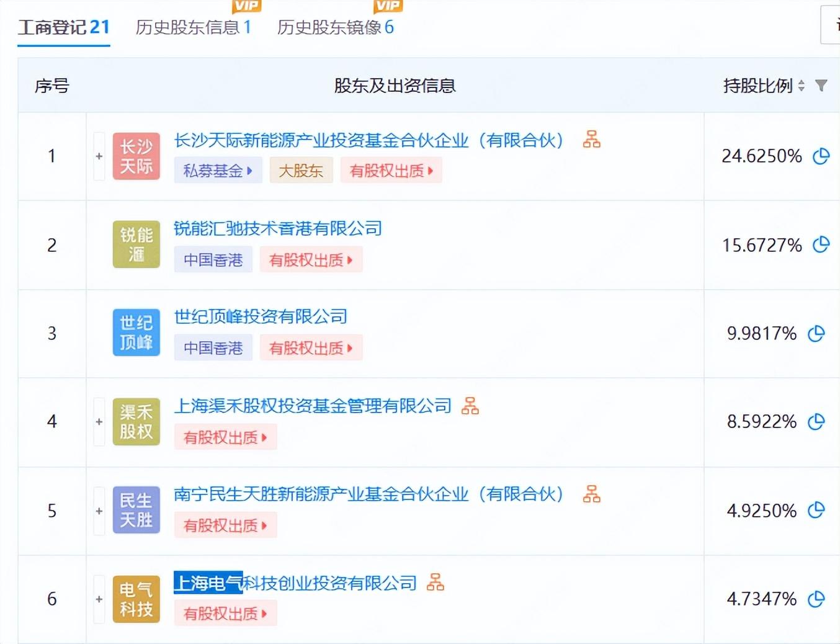Open 世纪顶峰投资有限公司 link
The width and height of the screenshot is (840, 644).
tap(261, 316)
